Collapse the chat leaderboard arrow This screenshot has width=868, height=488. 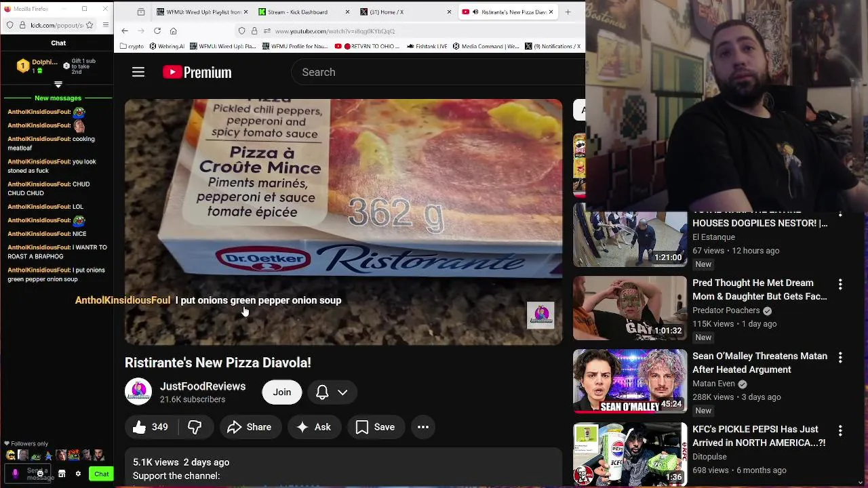point(58,85)
